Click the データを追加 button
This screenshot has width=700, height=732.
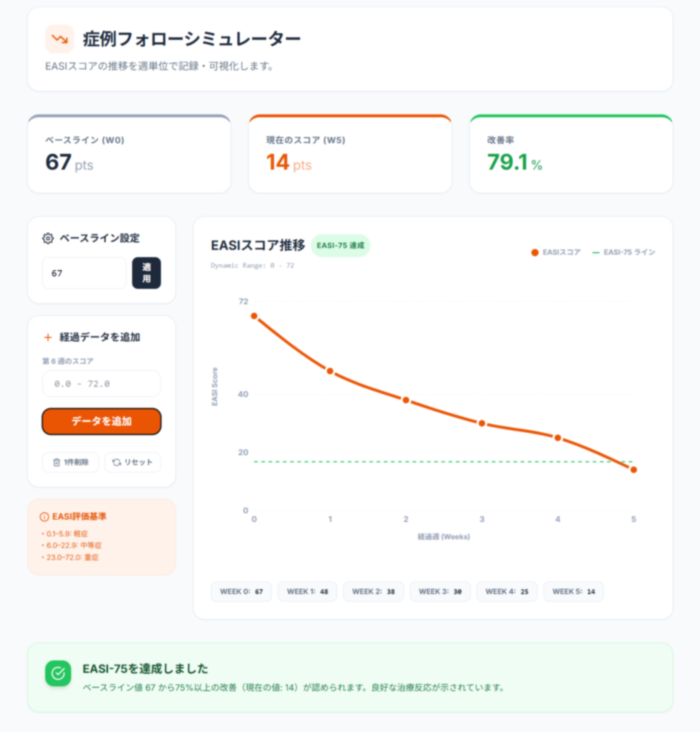tap(101, 422)
